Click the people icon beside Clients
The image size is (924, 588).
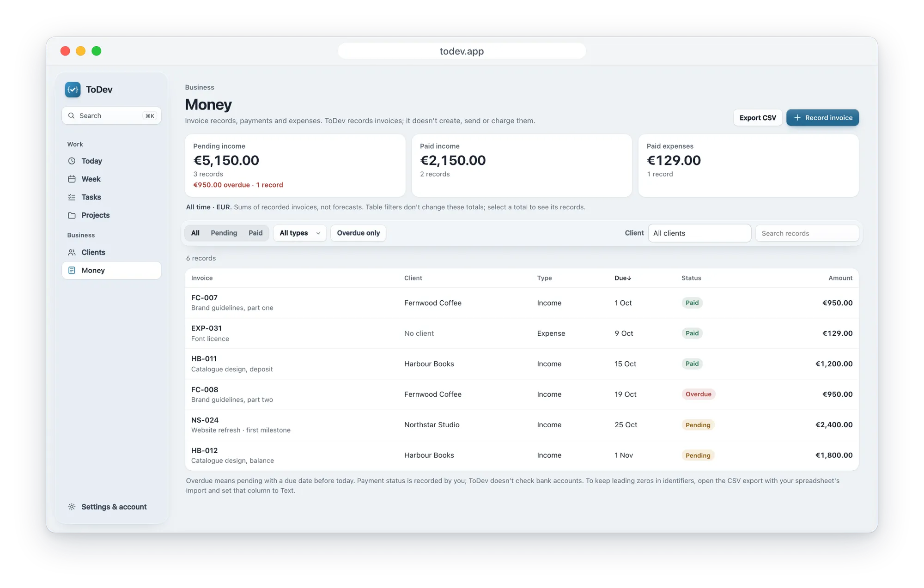click(x=72, y=252)
